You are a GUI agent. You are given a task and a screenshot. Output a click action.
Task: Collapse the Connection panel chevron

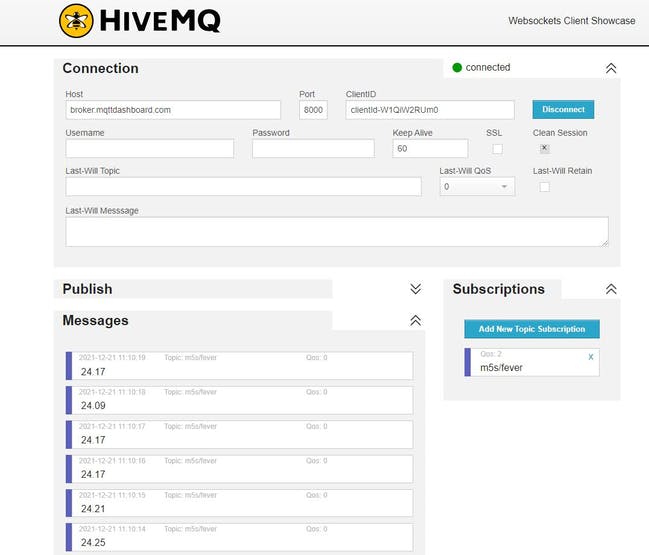coord(611,68)
